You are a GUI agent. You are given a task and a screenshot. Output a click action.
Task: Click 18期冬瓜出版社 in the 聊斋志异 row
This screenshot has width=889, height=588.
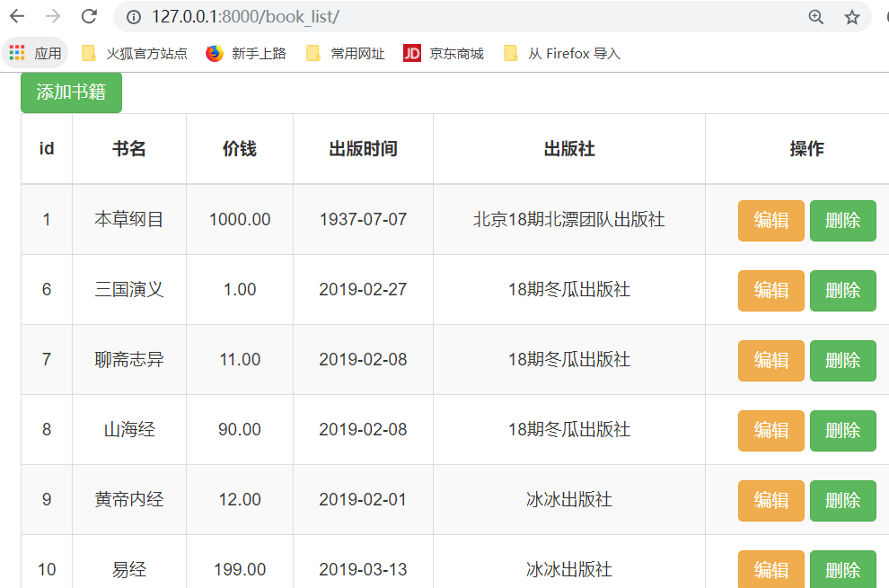[x=569, y=359]
